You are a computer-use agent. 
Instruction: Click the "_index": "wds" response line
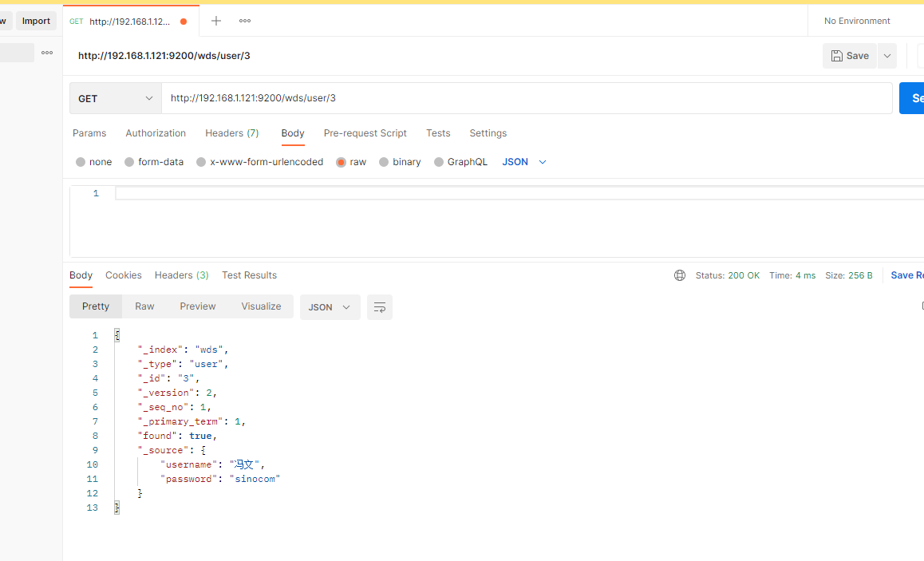point(183,350)
